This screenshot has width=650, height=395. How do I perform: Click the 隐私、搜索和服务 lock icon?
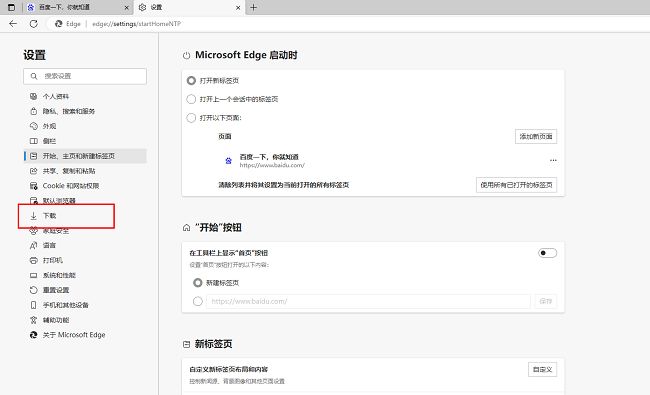[x=34, y=111]
